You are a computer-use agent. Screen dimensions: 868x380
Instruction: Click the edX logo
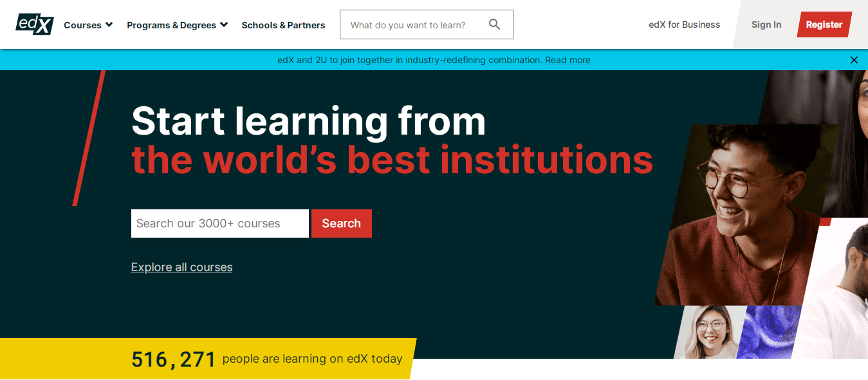(x=33, y=24)
